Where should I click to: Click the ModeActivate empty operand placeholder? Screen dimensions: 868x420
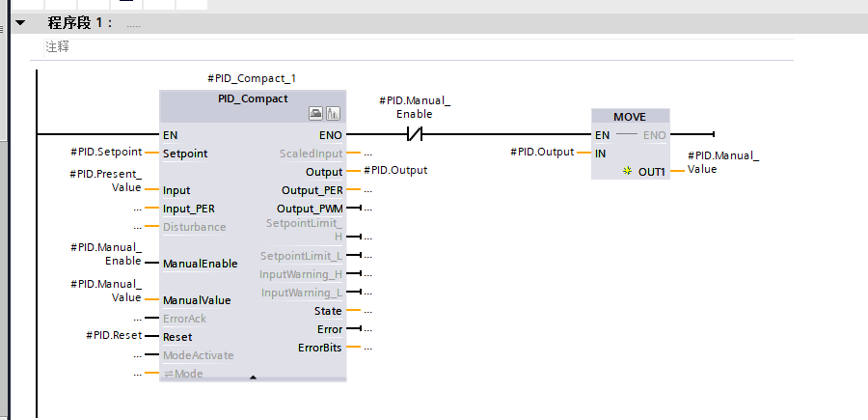coord(138,355)
